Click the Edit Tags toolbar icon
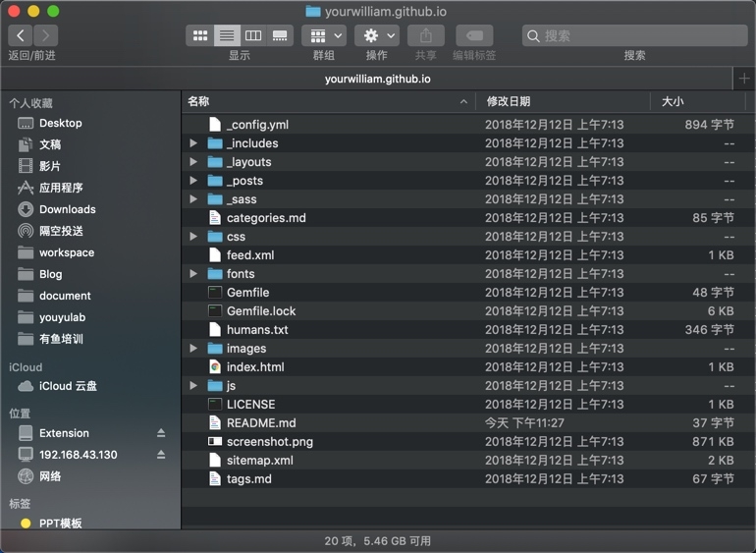Screen dimensions: 756x553 coord(474,35)
